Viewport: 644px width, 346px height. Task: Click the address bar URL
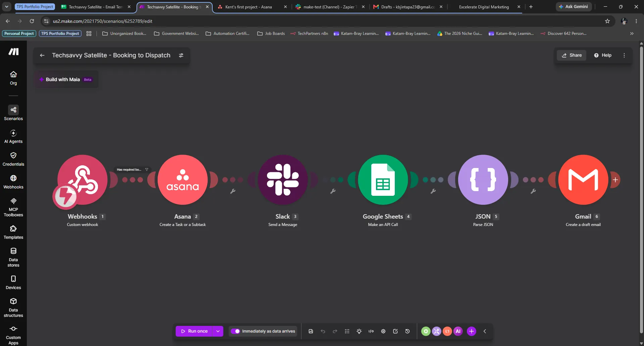coord(103,21)
